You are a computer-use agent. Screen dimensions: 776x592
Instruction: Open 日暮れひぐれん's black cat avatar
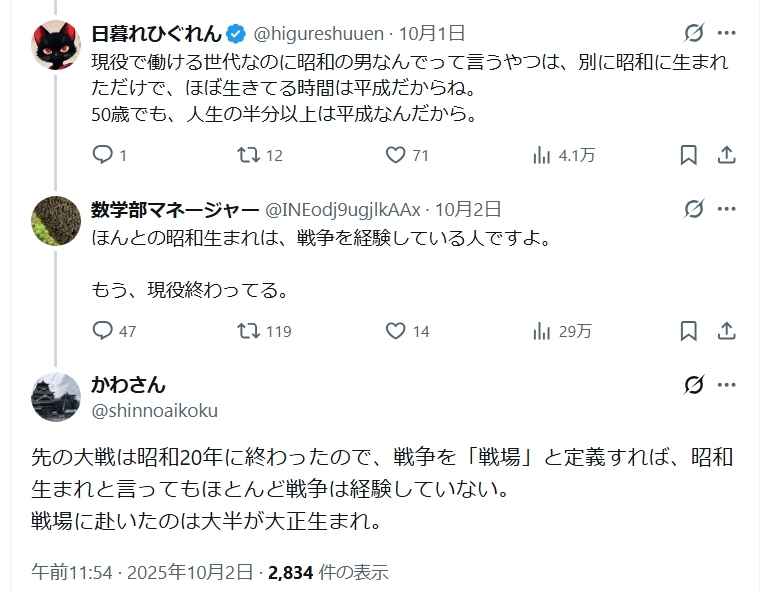coord(57,44)
